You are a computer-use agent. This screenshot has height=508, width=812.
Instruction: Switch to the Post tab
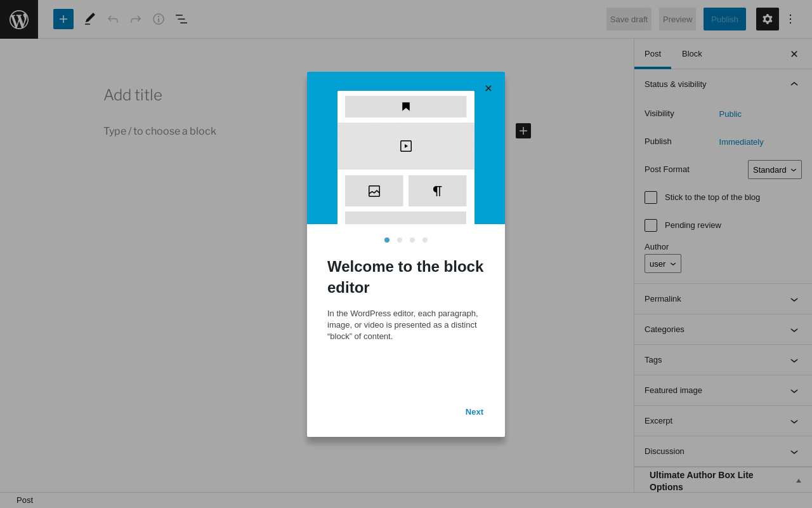(x=653, y=54)
